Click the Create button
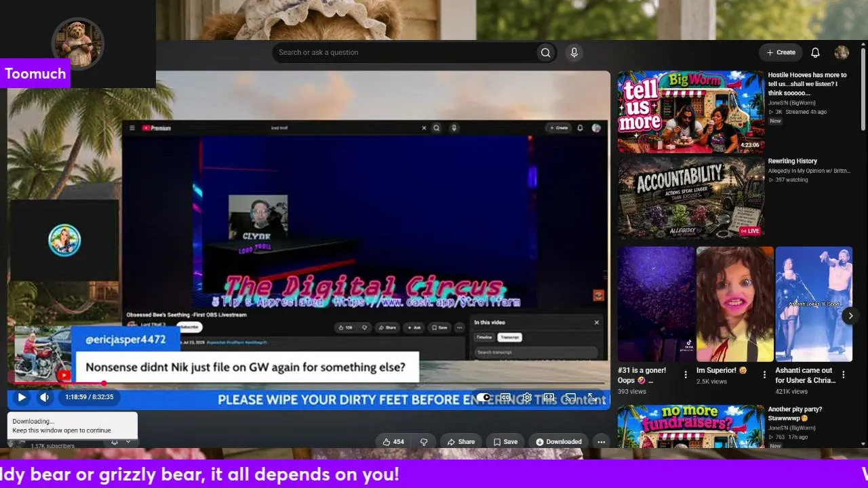 tap(781, 53)
